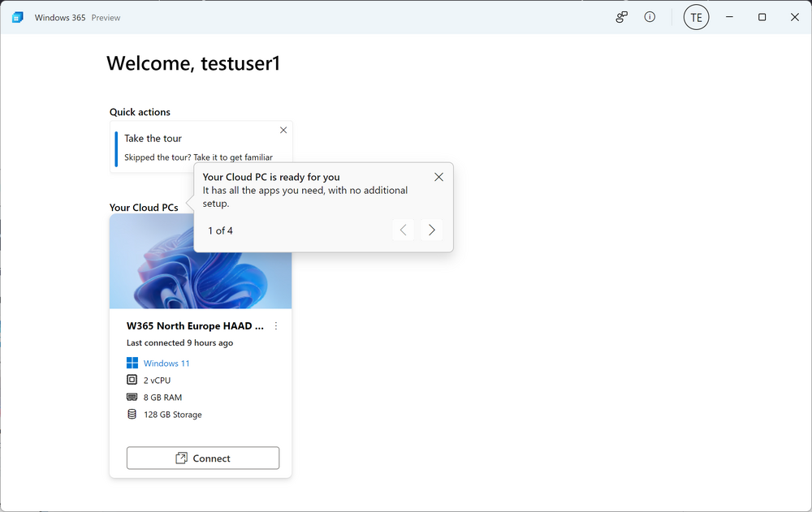Open the Cloud PC three-dot options menu
Viewport: 812px width, 512px height.
pos(276,325)
